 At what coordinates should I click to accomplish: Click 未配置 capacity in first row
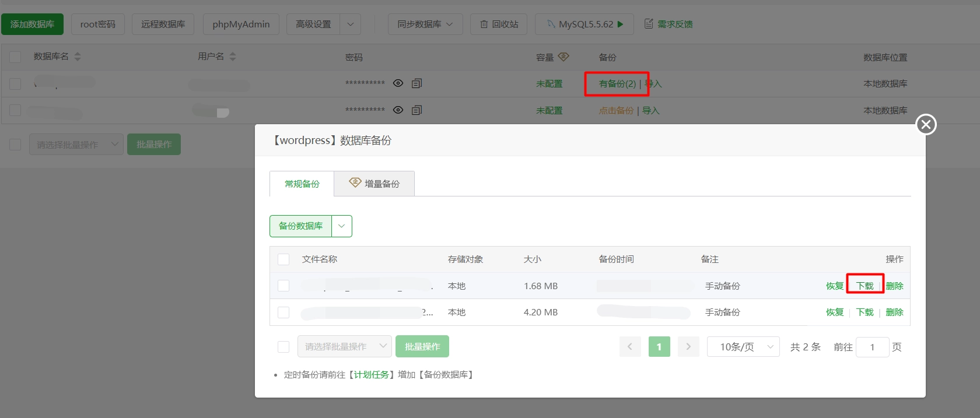tap(549, 83)
